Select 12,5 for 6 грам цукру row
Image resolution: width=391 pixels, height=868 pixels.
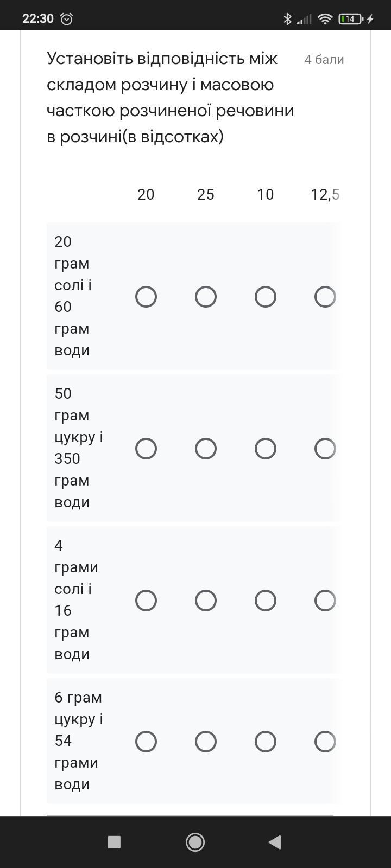(x=325, y=742)
